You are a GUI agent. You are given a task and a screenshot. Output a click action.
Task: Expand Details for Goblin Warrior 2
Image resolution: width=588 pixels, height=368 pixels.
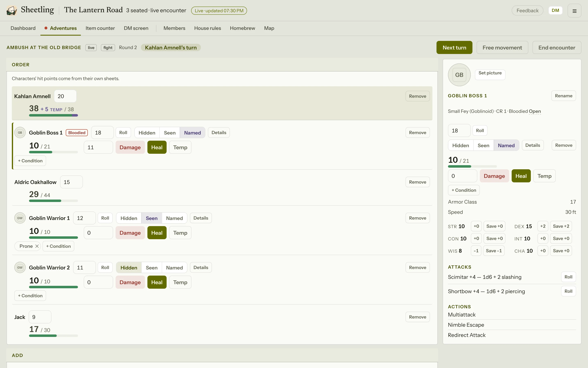click(201, 267)
